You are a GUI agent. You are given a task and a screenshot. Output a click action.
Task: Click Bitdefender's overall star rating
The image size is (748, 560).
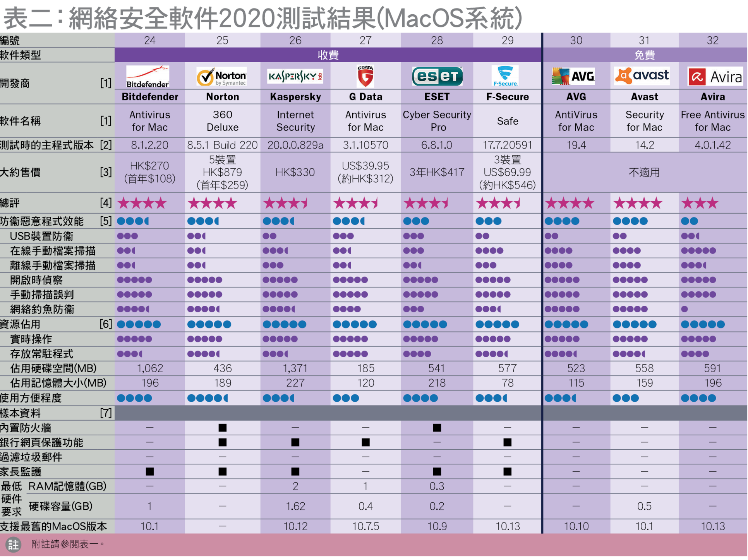point(142,203)
